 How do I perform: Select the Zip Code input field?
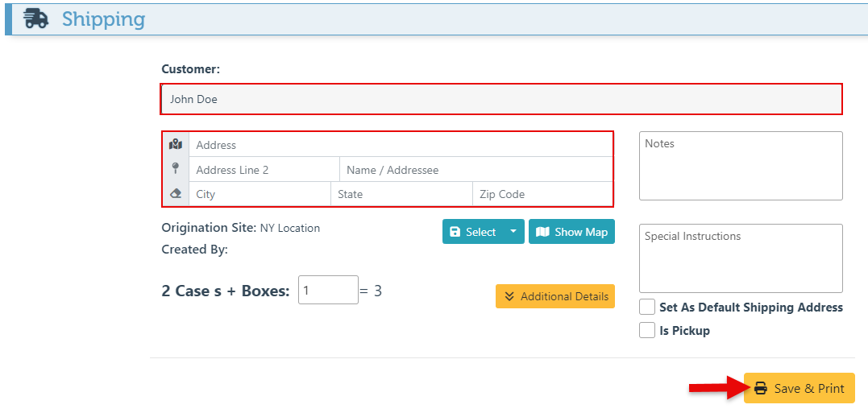click(542, 194)
